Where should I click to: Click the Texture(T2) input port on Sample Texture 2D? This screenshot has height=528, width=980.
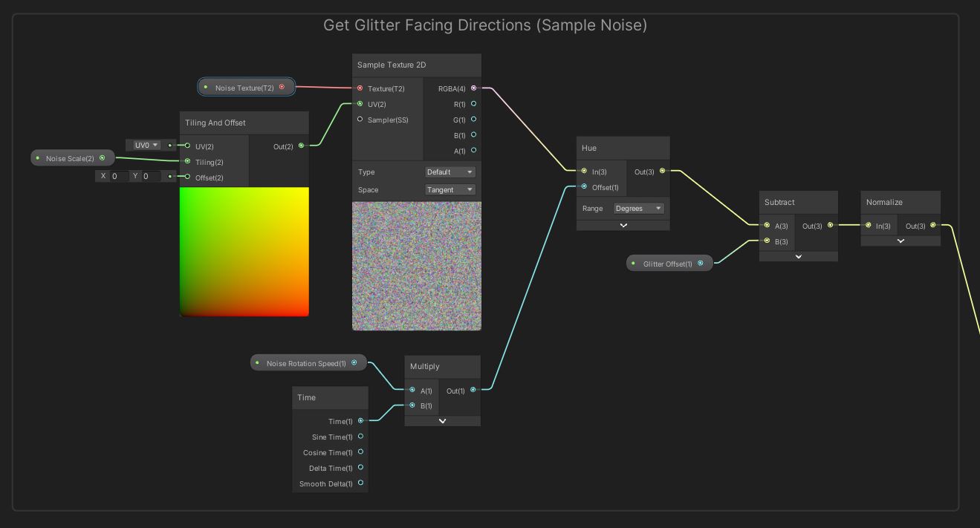(360, 88)
